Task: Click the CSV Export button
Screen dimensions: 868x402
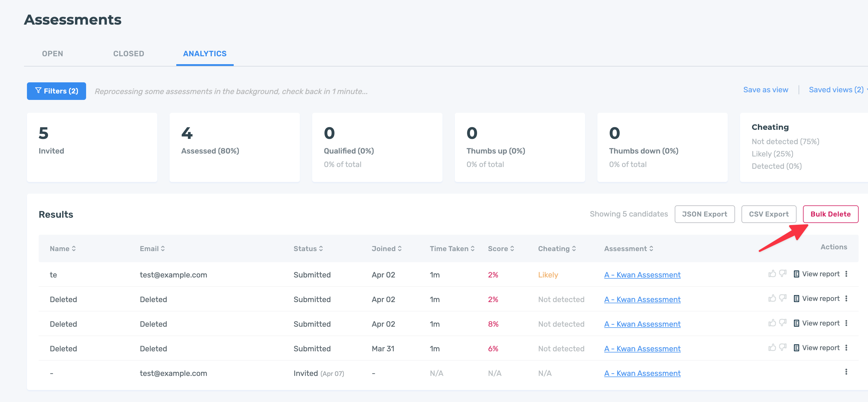Action: click(769, 214)
